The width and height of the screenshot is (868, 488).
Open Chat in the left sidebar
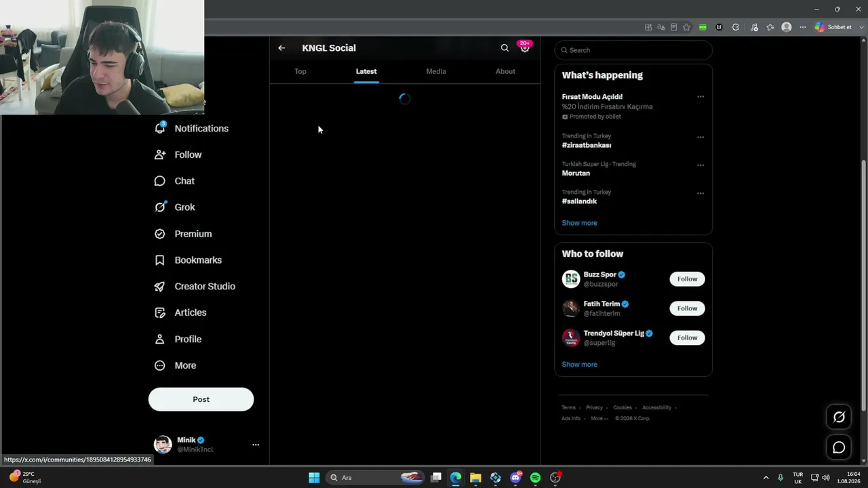[x=175, y=181]
